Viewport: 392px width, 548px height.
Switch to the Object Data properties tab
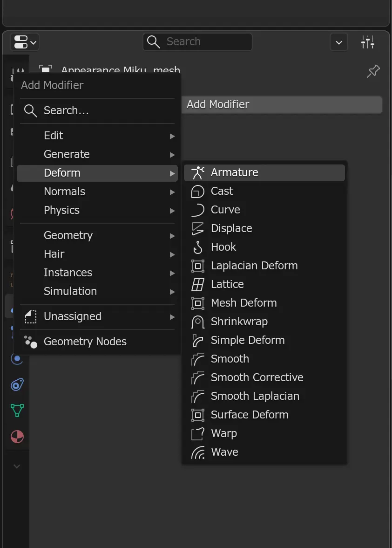[x=17, y=410]
